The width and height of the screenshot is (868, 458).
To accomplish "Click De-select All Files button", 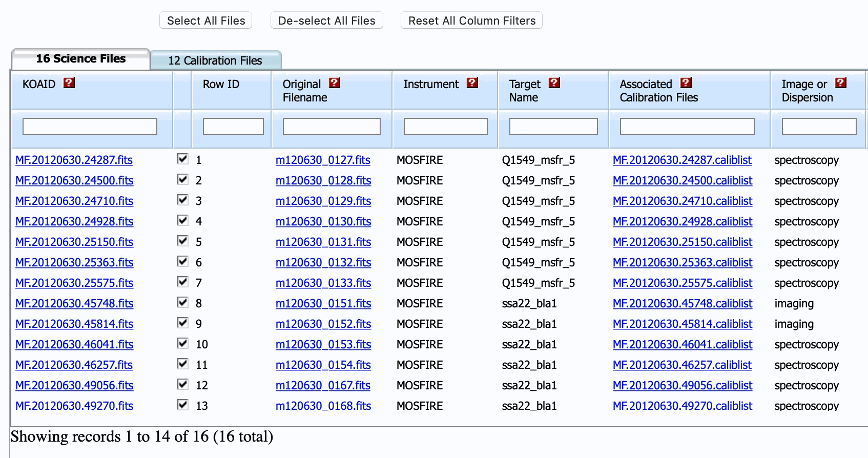I will tap(326, 20).
